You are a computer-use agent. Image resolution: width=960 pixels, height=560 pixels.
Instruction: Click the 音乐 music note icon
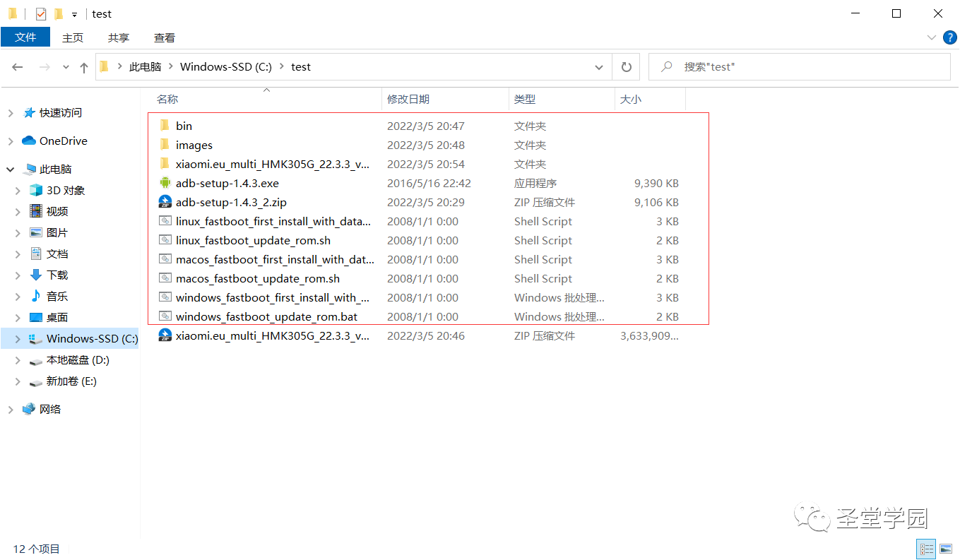(x=36, y=296)
